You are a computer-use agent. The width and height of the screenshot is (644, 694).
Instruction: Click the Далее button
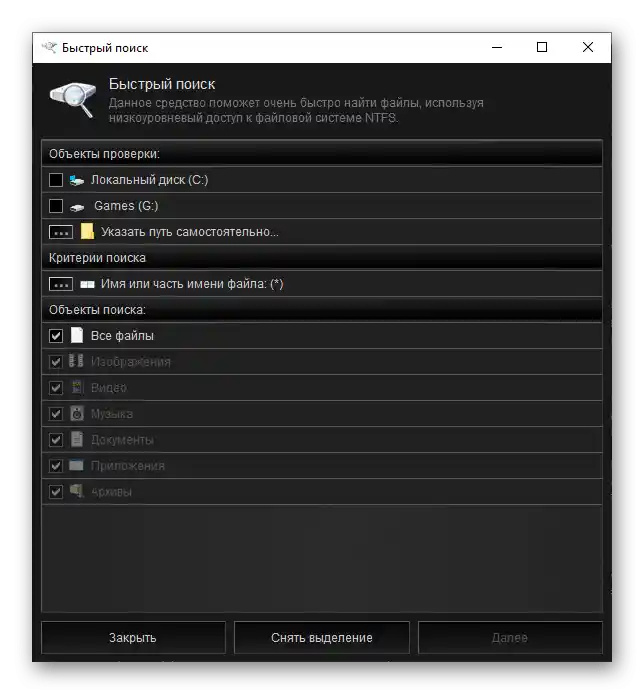click(510, 638)
